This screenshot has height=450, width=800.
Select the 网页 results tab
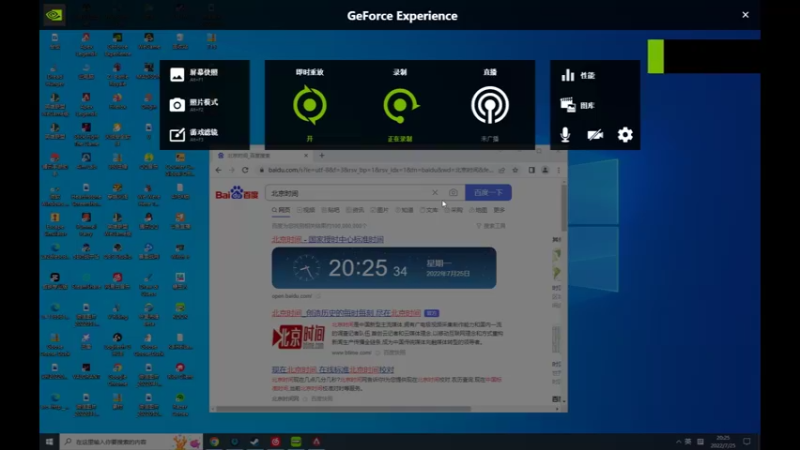[x=281, y=210]
